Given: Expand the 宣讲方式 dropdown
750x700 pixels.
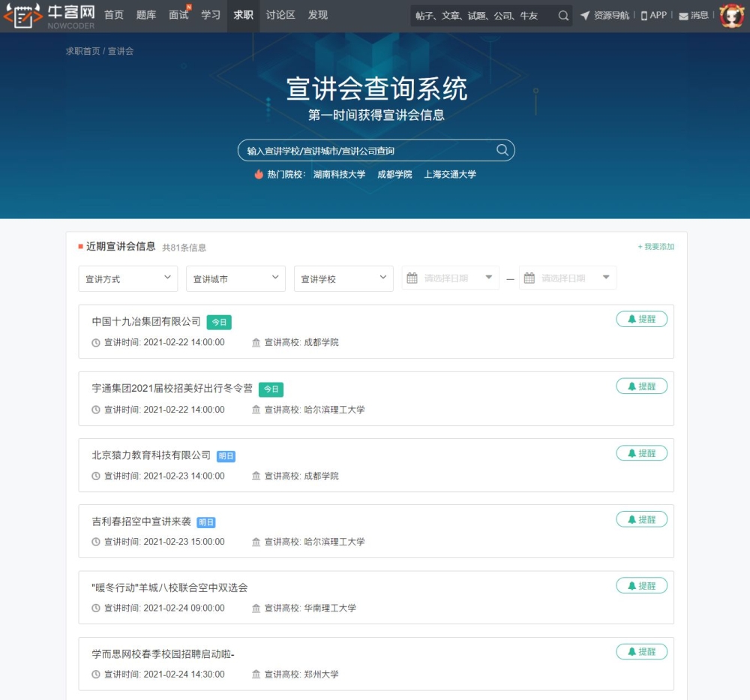Looking at the screenshot, I should pos(127,278).
